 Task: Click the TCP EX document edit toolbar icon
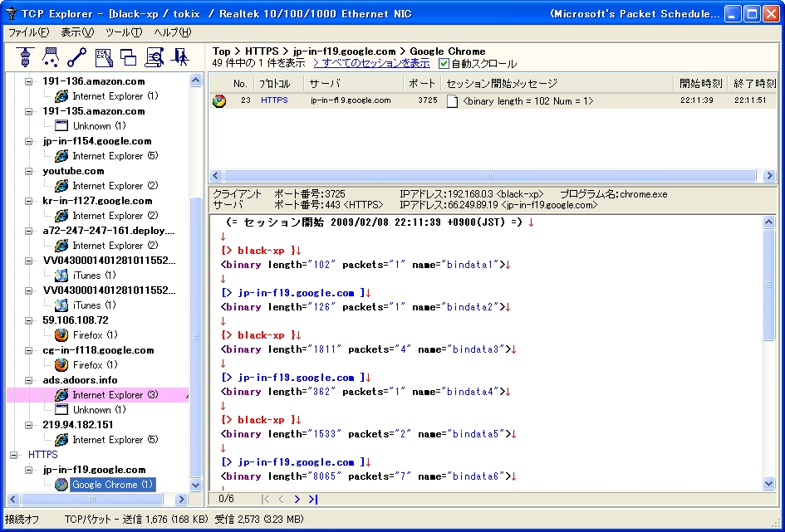[x=104, y=57]
